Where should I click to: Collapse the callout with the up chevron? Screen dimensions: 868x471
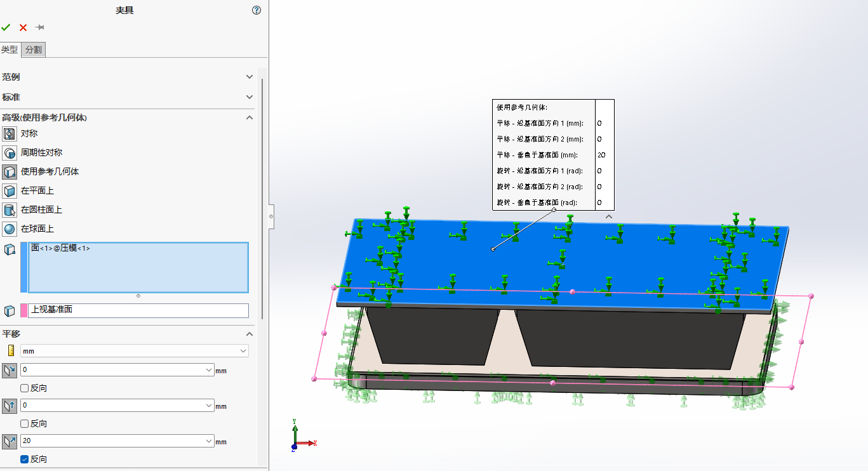[x=608, y=216]
